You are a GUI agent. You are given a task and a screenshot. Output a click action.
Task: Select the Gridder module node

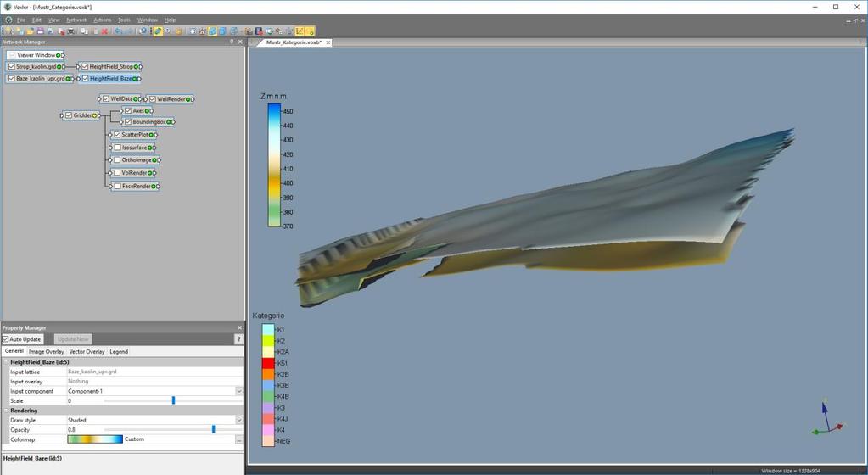81,115
